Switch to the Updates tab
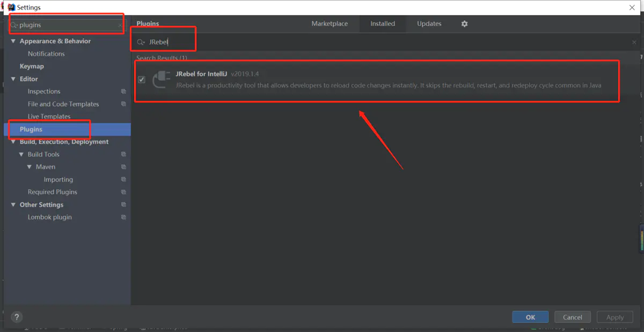The image size is (644, 332). (x=429, y=24)
